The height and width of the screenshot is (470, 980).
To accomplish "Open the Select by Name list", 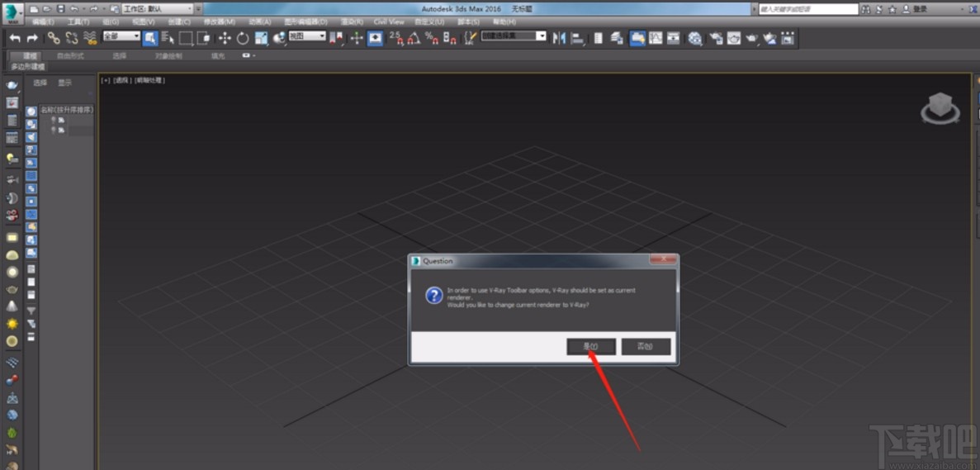I will (168, 38).
